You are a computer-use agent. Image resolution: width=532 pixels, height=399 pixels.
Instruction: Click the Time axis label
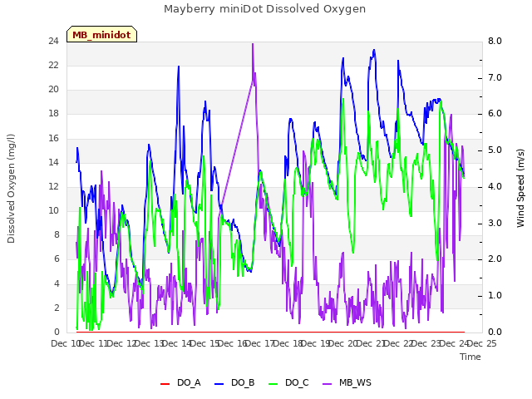click(470, 357)
